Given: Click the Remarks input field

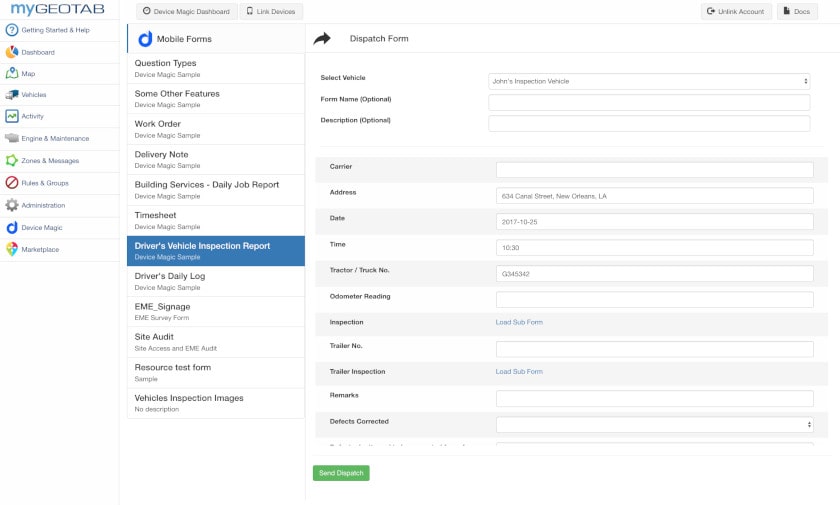Looking at the screenshot, I should click(655, 398).
